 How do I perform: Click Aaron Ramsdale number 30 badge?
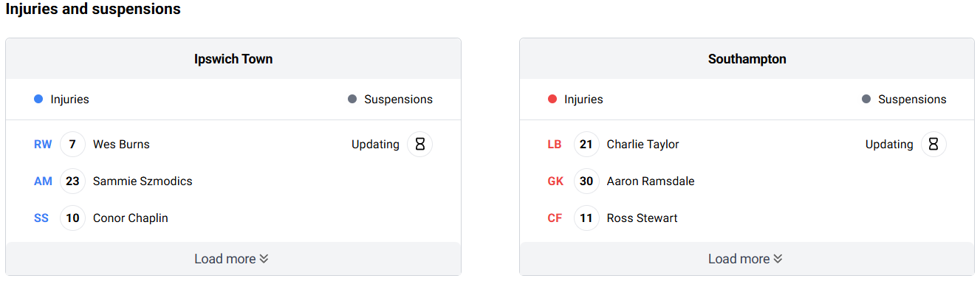point(586,181)
